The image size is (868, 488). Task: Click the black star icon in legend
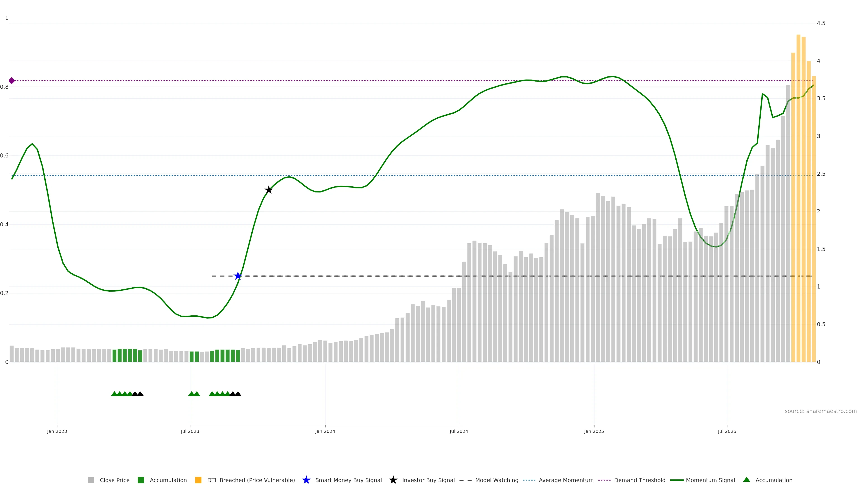click(x=393, y=480)
